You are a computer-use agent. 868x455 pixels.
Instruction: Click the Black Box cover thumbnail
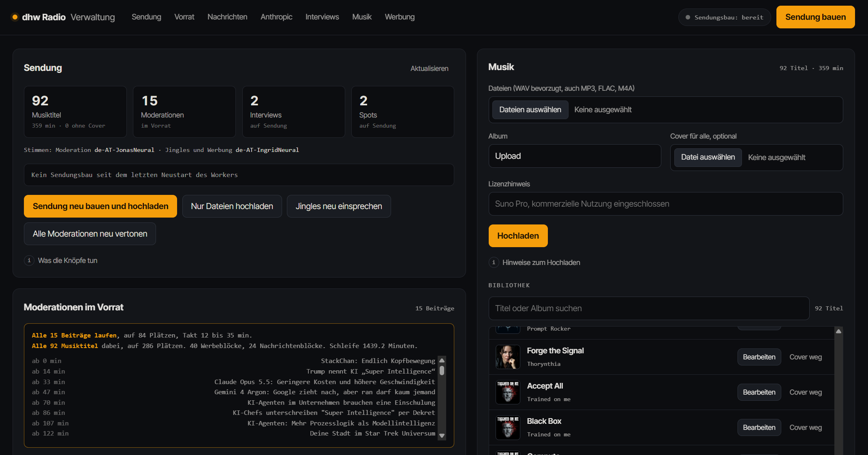[x=508, y=427]
